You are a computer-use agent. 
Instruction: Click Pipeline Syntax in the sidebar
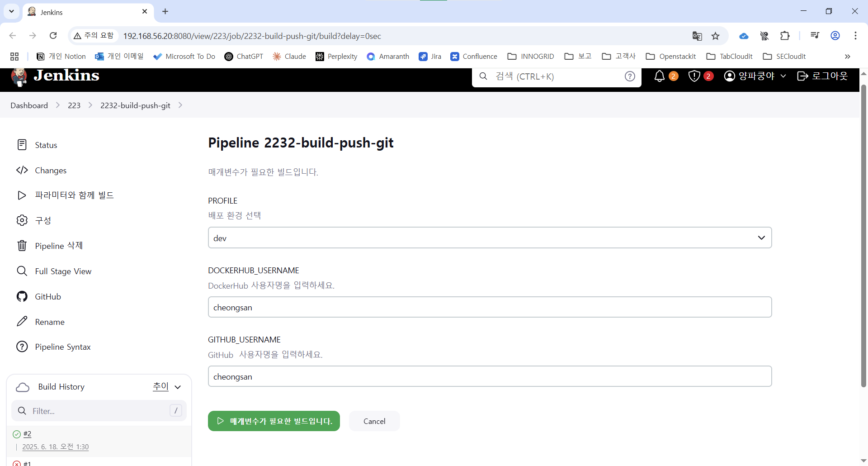(62, 347)
